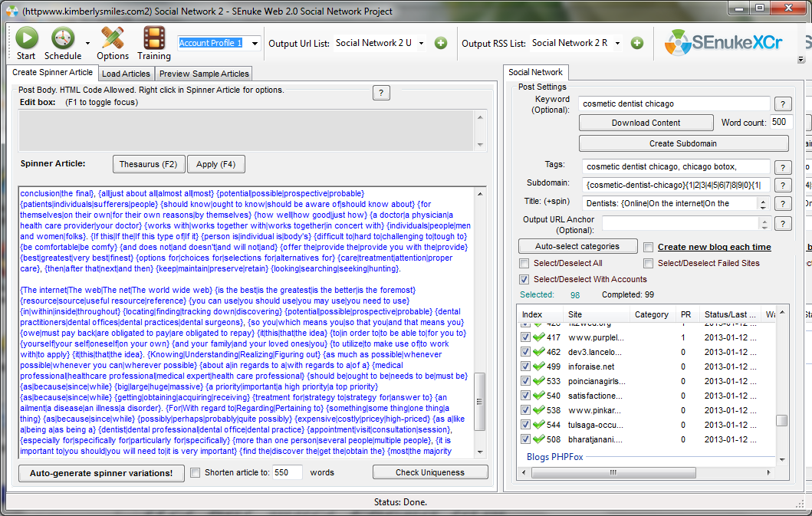The image size is (812, 516).
Task: Expand the Output Url List dropdown
Action: click(421, 44)
